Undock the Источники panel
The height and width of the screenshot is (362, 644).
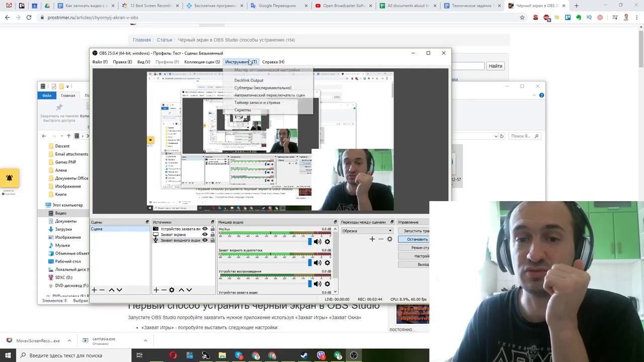(212, 222)
